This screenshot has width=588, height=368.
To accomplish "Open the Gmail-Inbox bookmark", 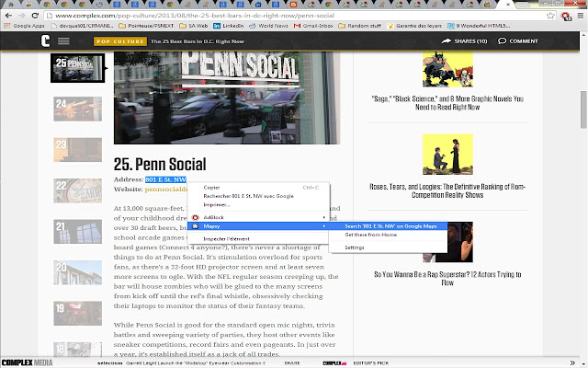I will (313, 26).
